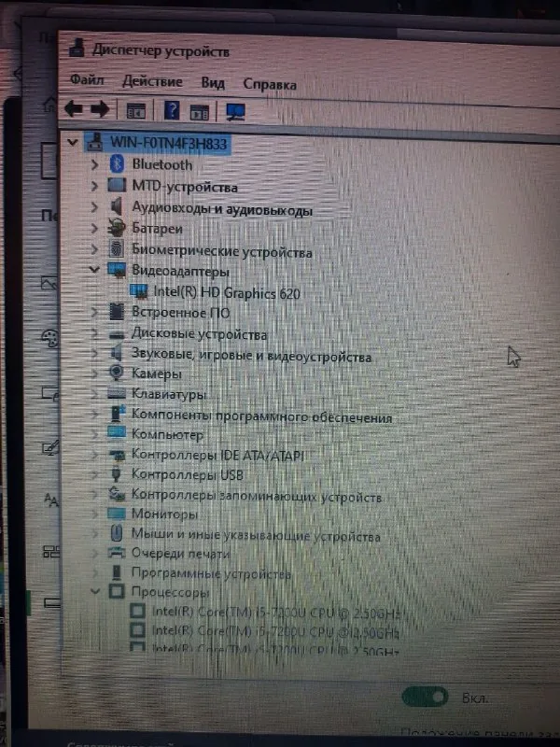Collapse the Процессоры category
Image resolution: width=560 pixels, height=747 pixels.
[x=95, y=591]
